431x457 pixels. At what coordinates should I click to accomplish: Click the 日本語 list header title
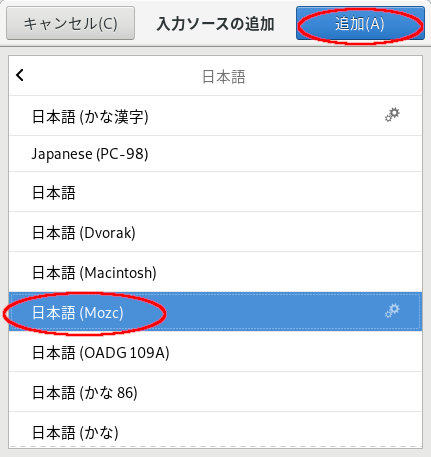pos(224,77)
